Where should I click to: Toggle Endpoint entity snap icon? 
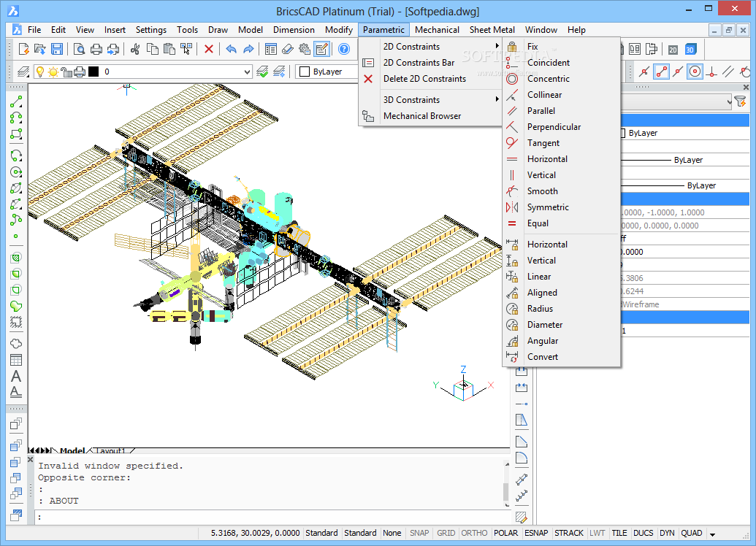pos(661,72)
